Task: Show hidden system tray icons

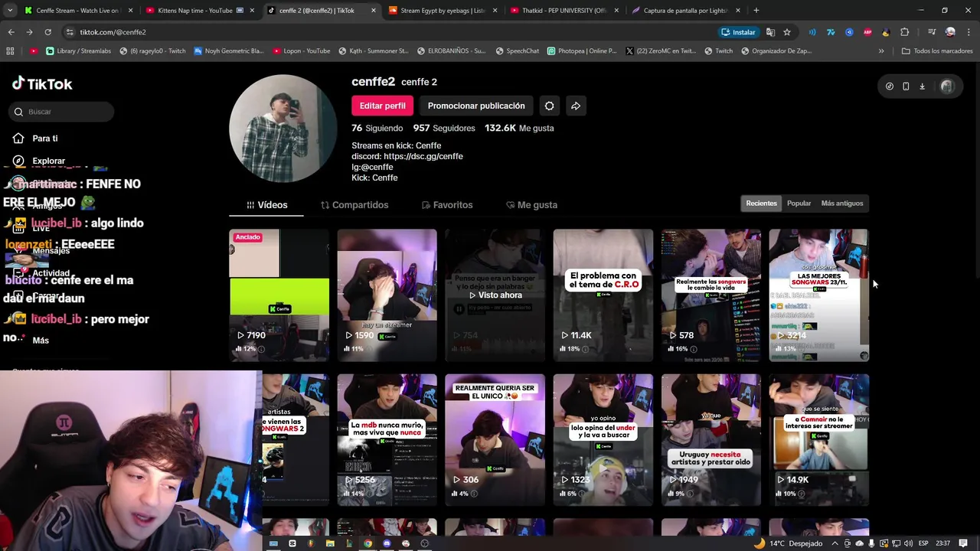Action: coord(835,543)
